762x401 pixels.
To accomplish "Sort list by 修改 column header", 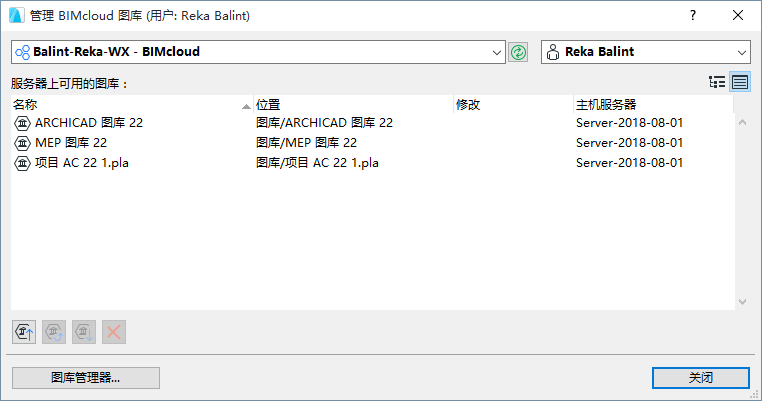I will 514,105.
